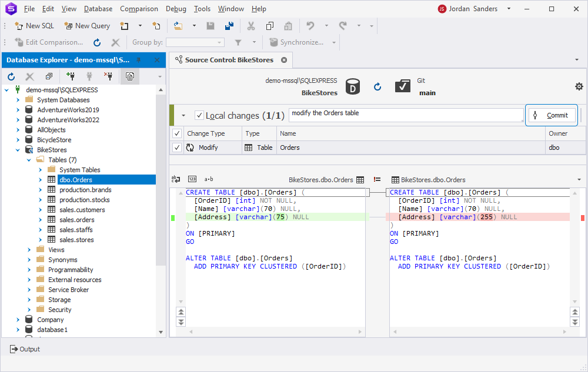Click the Commit button
Viewport: 588px width, 372px height.
coord(552,115)
